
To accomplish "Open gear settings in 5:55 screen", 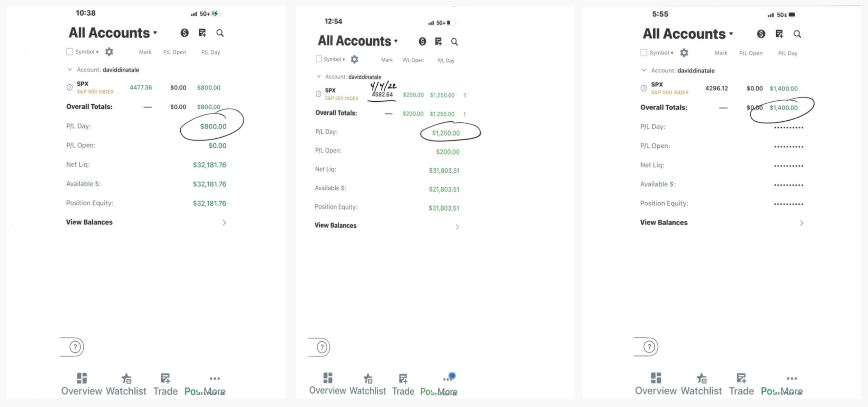I will point(684,53).
